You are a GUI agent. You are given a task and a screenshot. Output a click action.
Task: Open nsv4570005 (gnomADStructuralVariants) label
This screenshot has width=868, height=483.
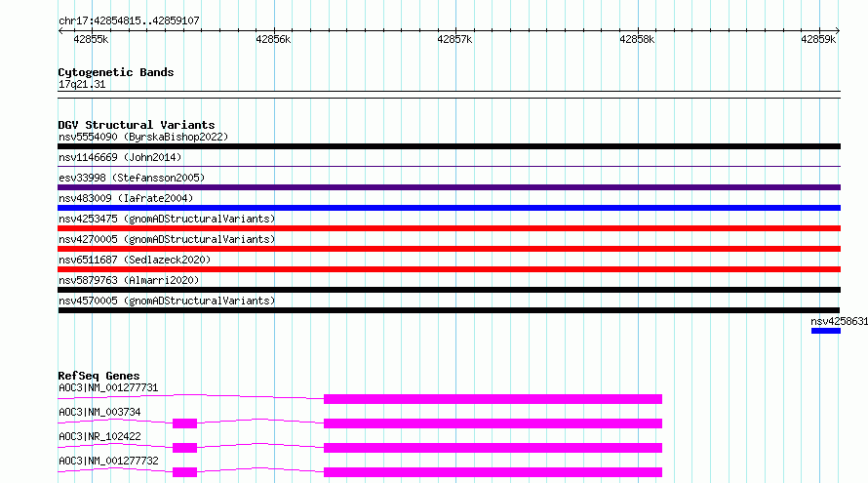click(x=167, y=301)
